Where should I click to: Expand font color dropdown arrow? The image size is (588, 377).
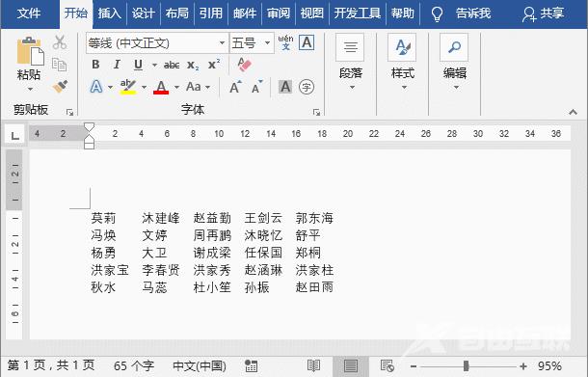point(176,88)
